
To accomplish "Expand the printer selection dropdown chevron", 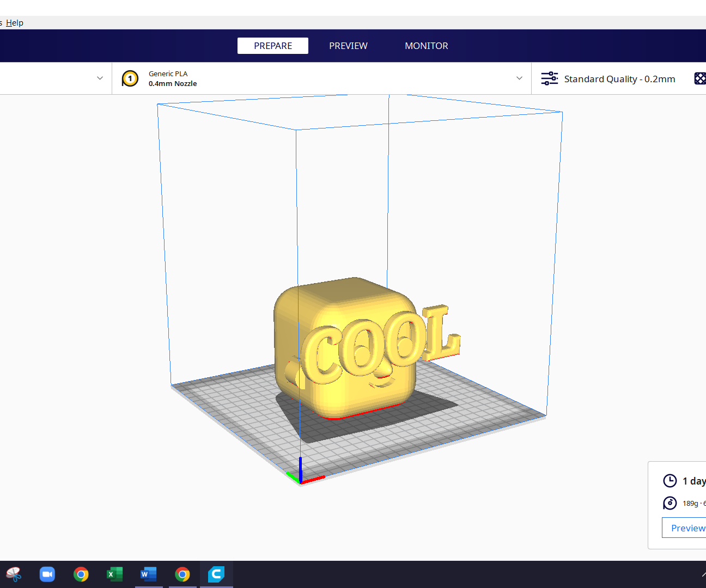I will 100,78.
